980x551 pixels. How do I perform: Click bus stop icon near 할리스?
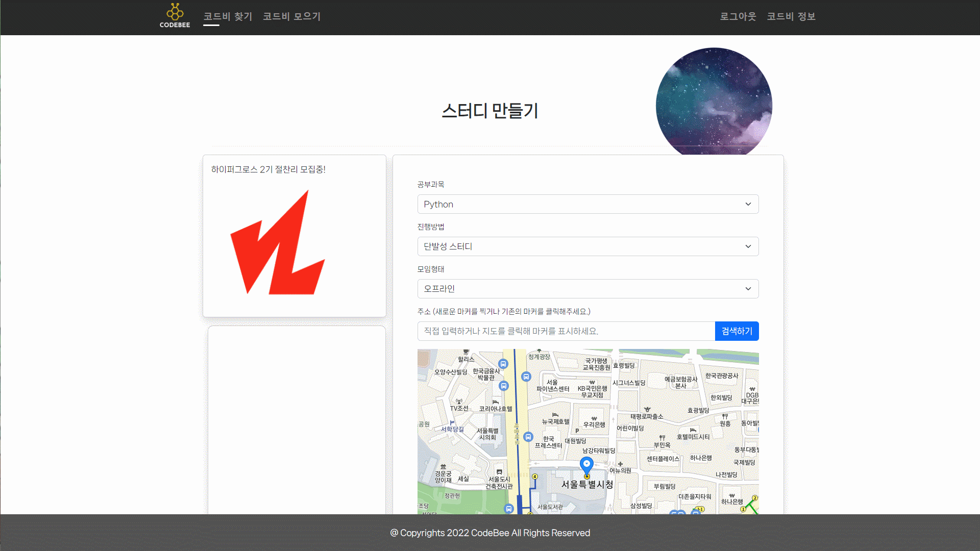click(x=503, y=364)
